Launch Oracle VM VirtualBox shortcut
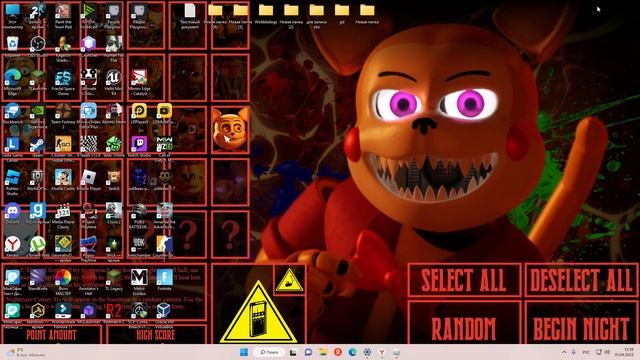Screen dimensions: 640x360 pos(164,311)
